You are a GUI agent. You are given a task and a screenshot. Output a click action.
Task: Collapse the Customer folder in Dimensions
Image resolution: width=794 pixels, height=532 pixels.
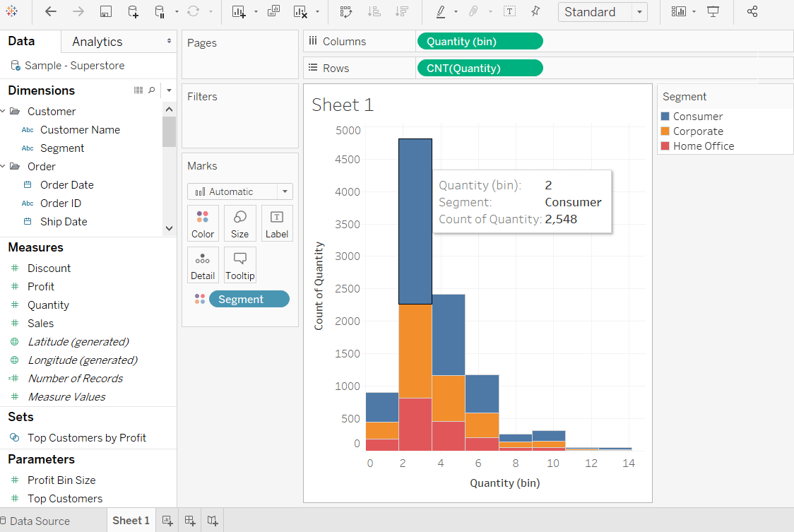(x=4, y=111)
